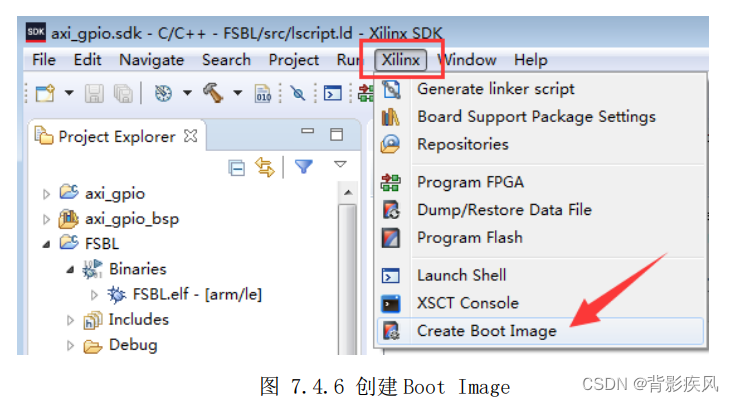The width and height of the screenshot is (734, 402).
Task: Click the shell console toolbar icon
Action: (x=332, y=93)
